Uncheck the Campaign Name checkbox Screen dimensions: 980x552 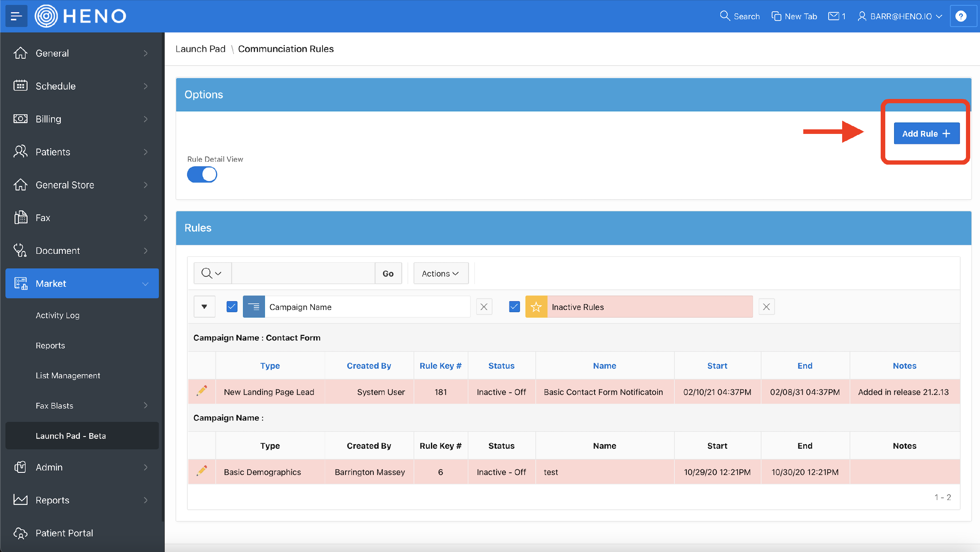pos(232,307)
